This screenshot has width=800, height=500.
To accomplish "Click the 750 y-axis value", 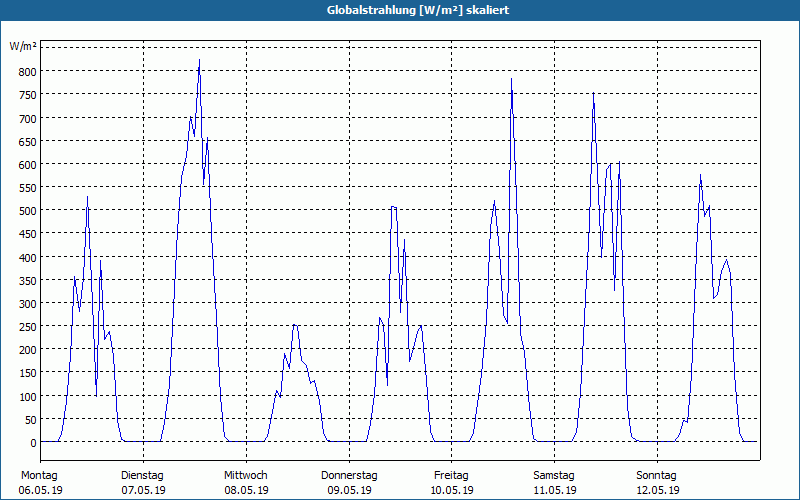I will 28,95.
